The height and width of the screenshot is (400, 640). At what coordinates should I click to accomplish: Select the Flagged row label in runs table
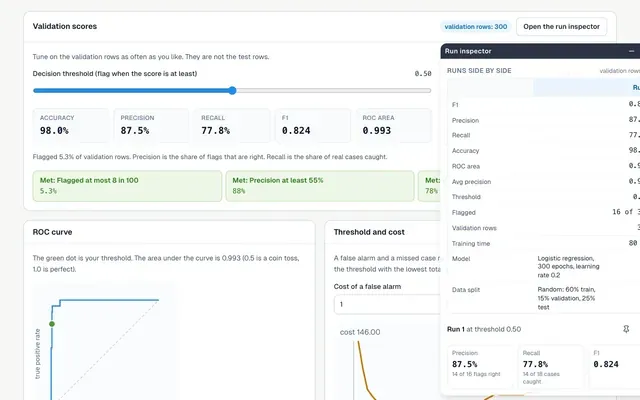point(464,212)
